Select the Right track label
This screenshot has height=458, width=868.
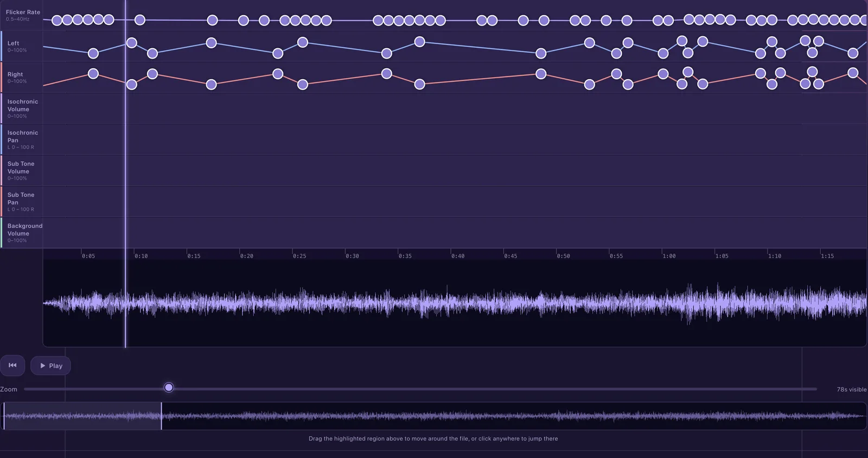[x=15, y=74]
